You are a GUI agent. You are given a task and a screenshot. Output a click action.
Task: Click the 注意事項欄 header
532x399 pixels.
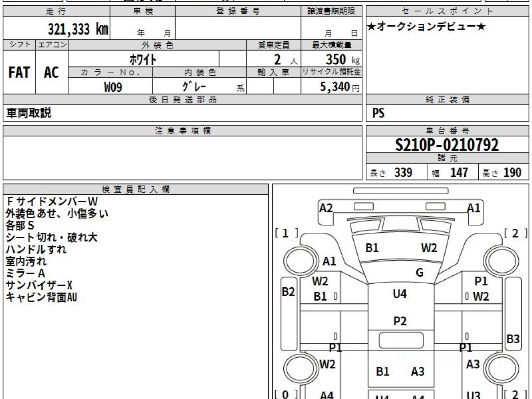[182, 131]
